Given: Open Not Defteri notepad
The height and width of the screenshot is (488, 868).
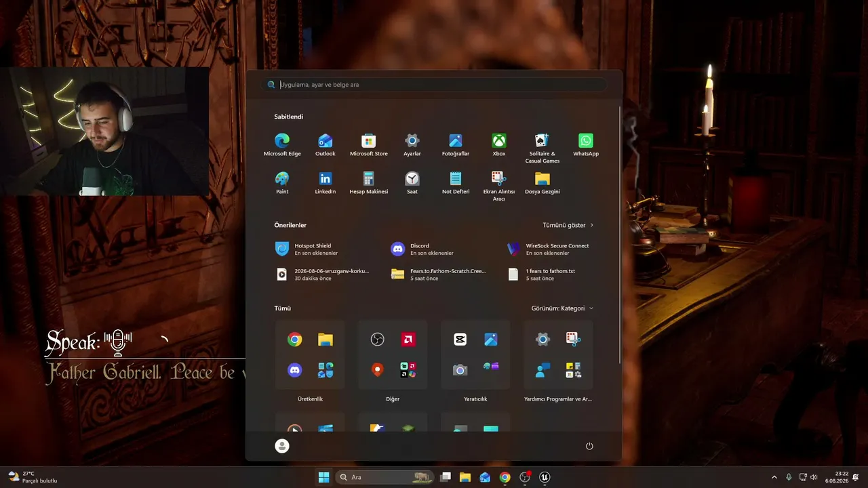Looking at the screenshot, I should point(456,183).
